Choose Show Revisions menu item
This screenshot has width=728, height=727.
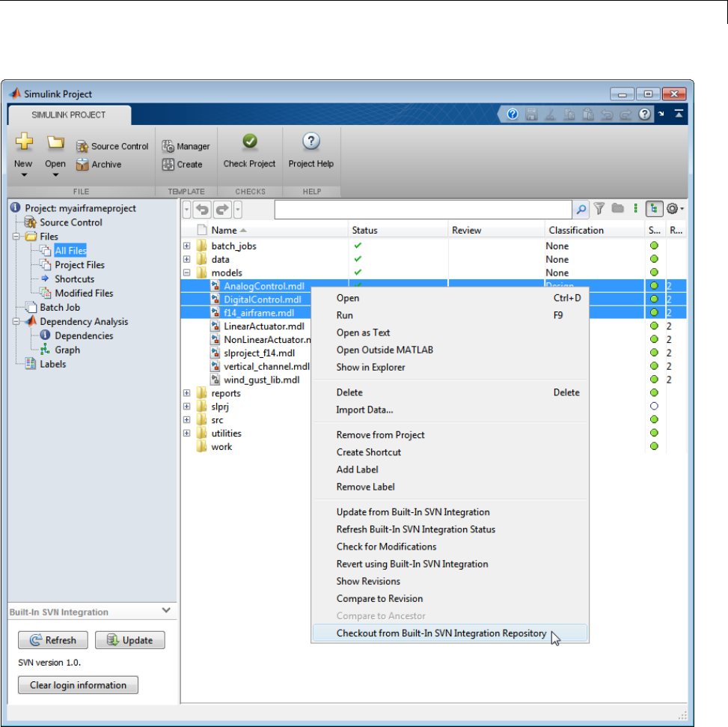click(450, 581)
